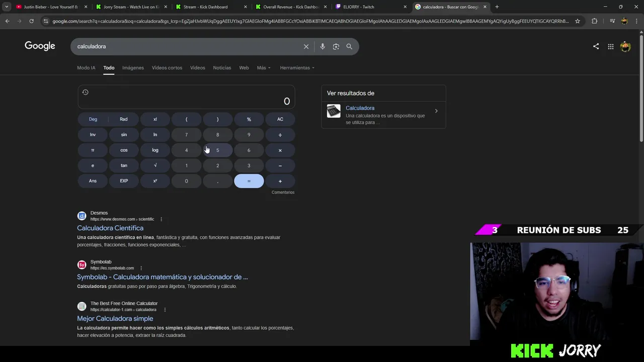Open options menu for Symbolab result
The image size is (644, 362).
point(141,268)
